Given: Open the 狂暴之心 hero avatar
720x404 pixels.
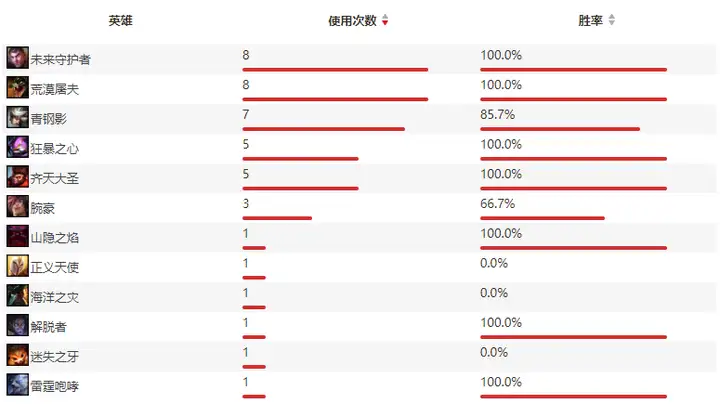Looking at the screenshot, I should (x=17, y=147).
